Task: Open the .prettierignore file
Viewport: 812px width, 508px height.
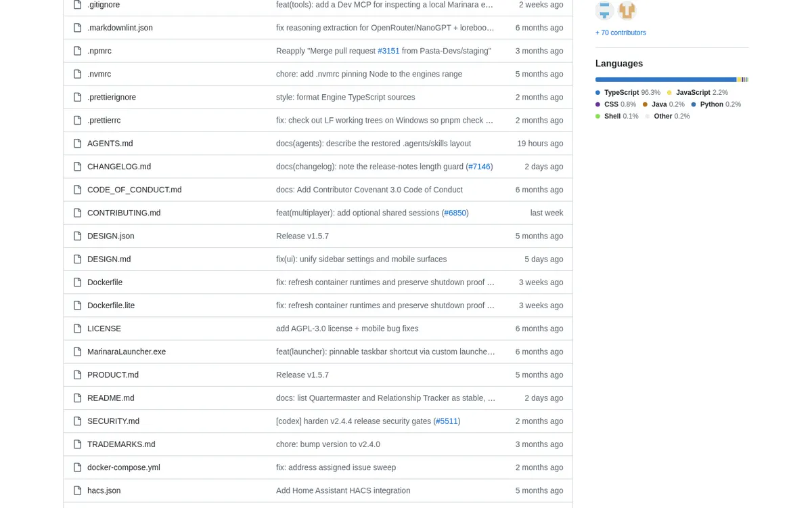Action: tap(112, 97)
